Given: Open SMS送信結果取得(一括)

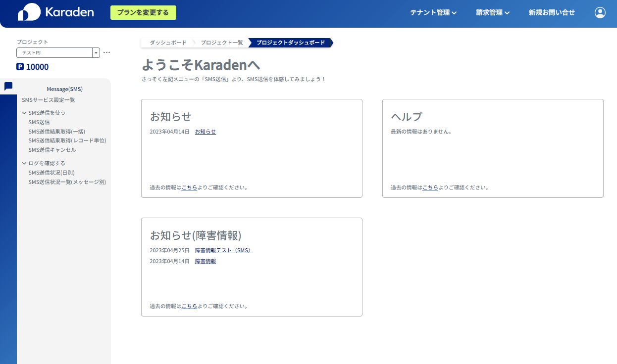Looking at the screenshot, I should (x=57, y=132).
